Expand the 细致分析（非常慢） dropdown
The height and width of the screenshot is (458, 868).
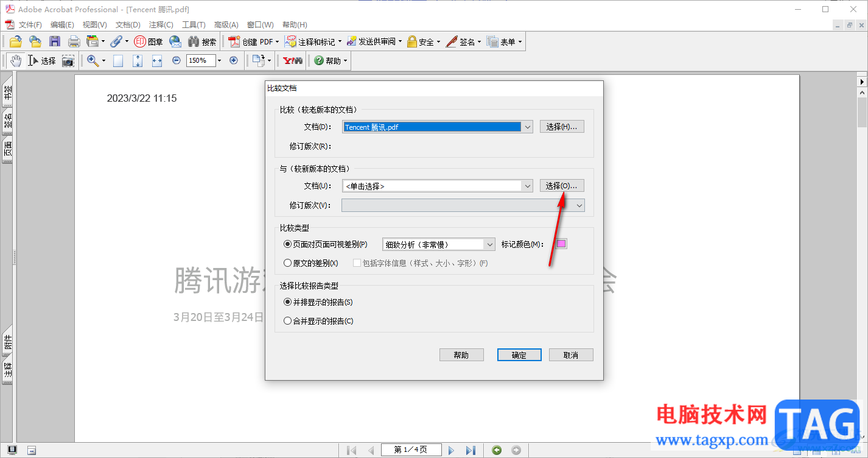tap(490, 244)
